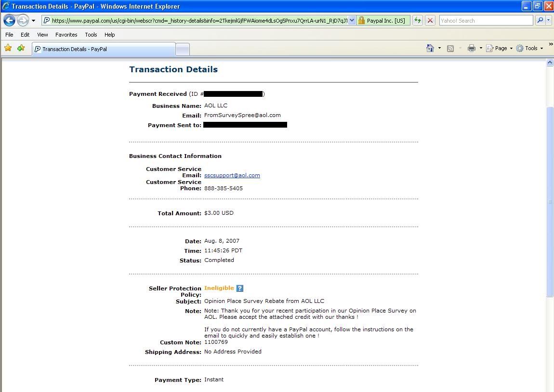
Task: Open the Page toolbar menu
Action: 499,48
